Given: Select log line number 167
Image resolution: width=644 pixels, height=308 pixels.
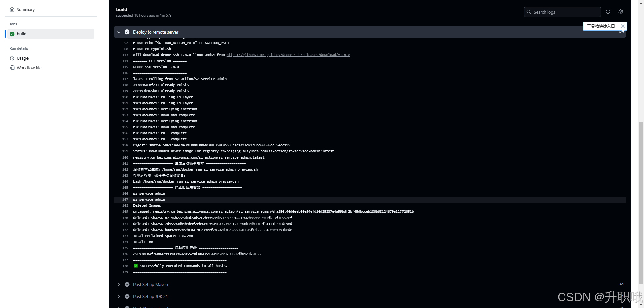Looking at the screenshot, I should 125,200.
